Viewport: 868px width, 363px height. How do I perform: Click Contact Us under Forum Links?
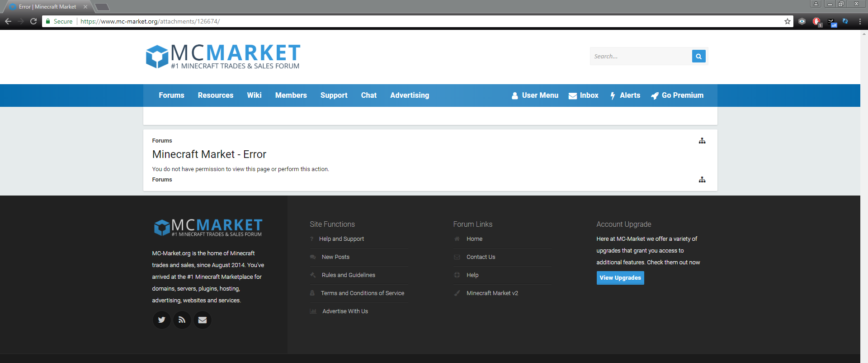coord(481,257)
